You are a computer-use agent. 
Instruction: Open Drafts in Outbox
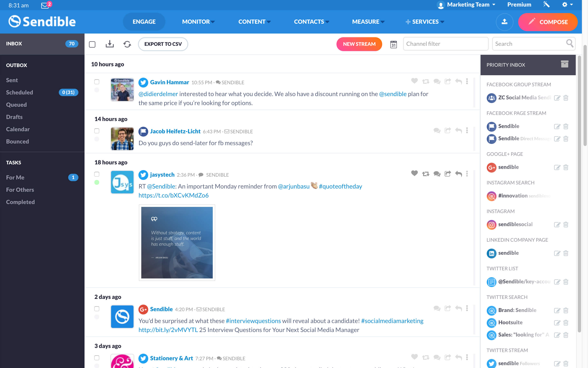point(14,117)
